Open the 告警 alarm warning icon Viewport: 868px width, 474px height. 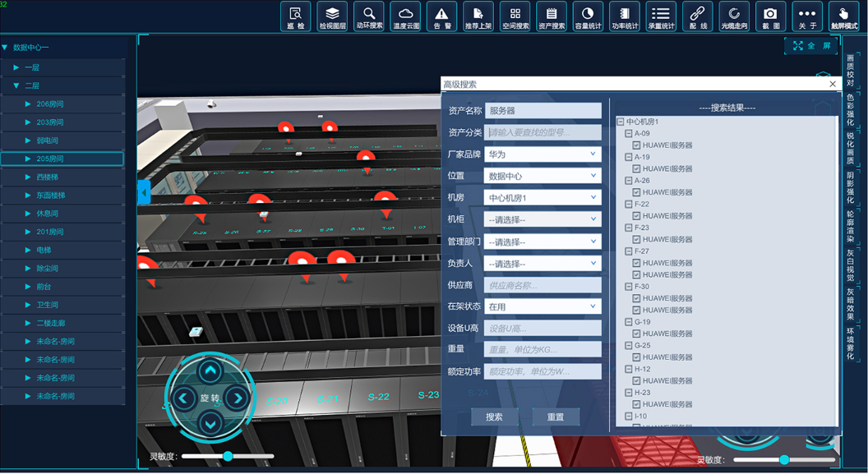[x=442, y=16]
